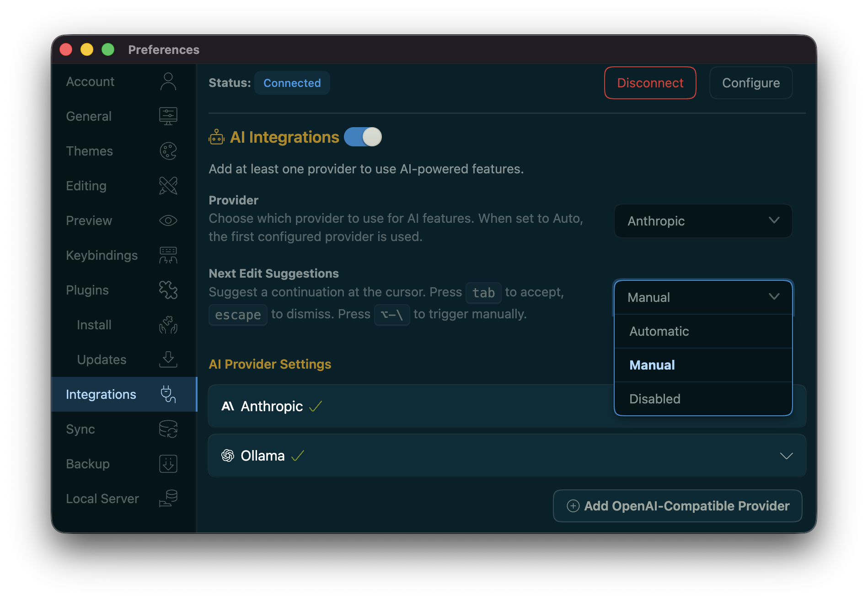Choose Disabled from the suggestions list
The image size is (868, 601).
[703, 399]
